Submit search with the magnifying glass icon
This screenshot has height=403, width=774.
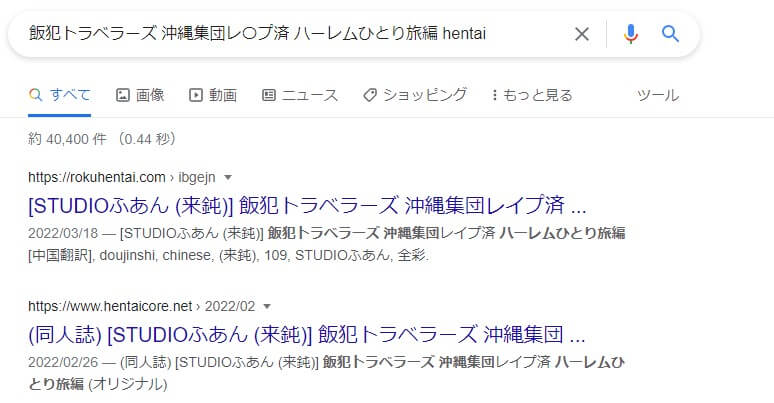coord(670,34)
